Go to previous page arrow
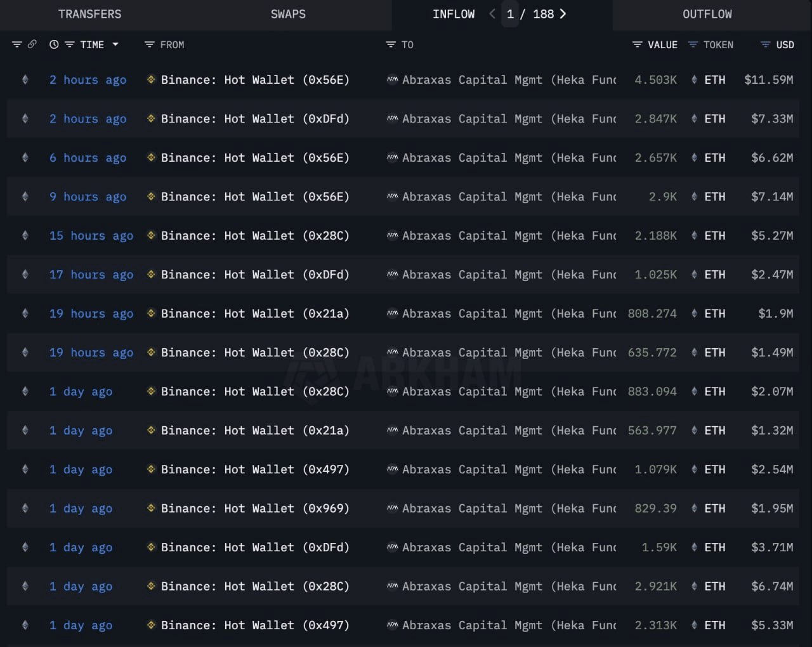The height and width of the screenshot is (647, 812). [x=492, y=14]
